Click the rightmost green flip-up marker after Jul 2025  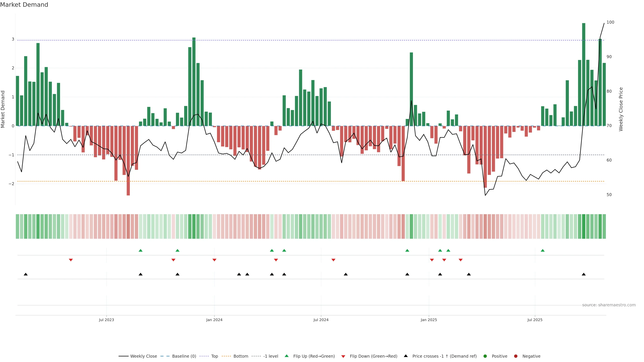pos(543,250)
